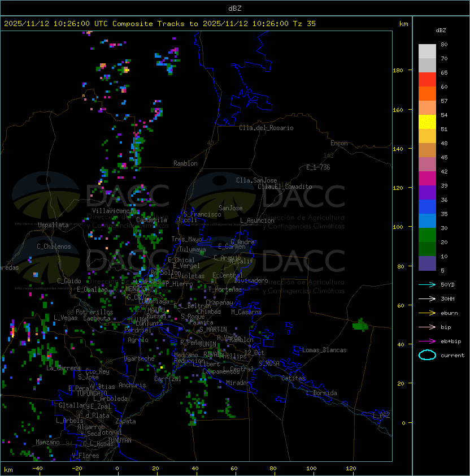The image size is (470, 476).
Task: Click the '50YD' legend label
Action: 447,285
